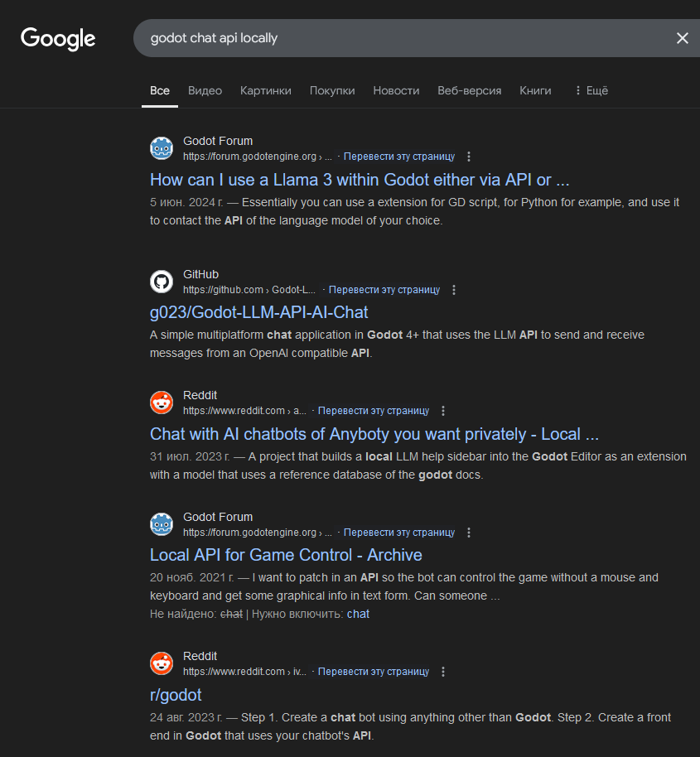The height and width of the screenshot is (757, 700).
Task: Expand the Ещё more options menu
Action: (x=591, y=90)
